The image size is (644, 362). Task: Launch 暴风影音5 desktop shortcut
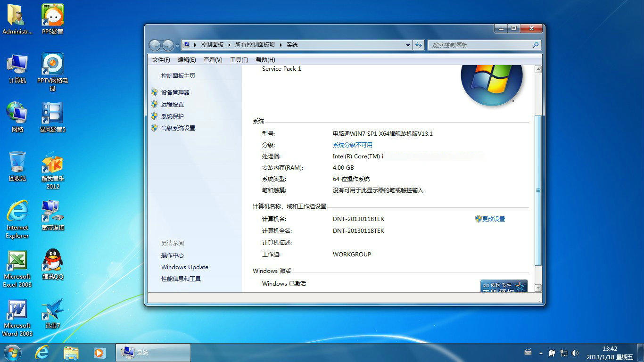pos(52,117)
